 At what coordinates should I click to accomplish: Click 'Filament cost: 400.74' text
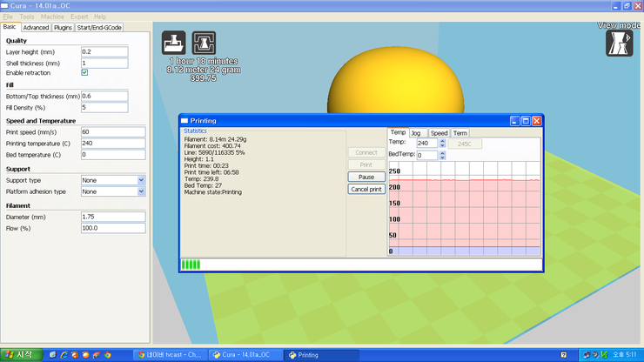212,146
